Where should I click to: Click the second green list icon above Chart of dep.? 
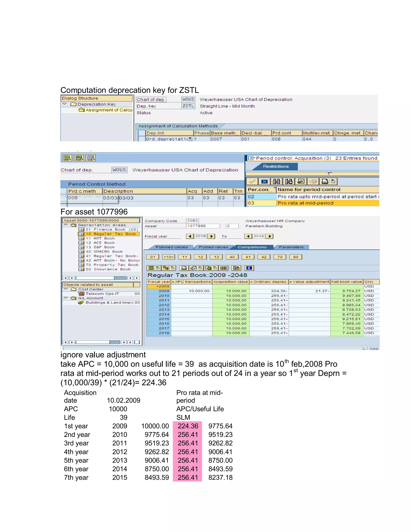[x=79, y=158]
